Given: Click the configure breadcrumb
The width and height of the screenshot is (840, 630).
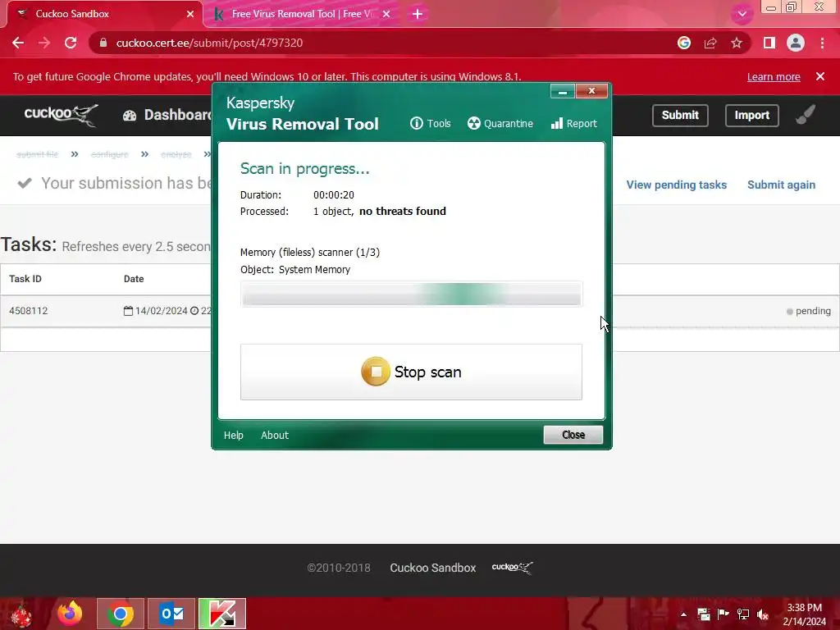Looking at the screenshot, I should point(109,154).
